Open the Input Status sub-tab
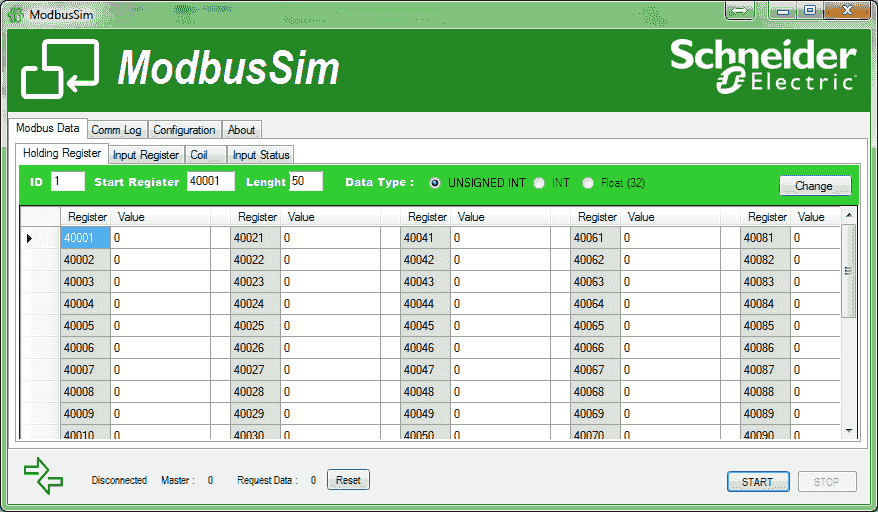 (261, 155)
